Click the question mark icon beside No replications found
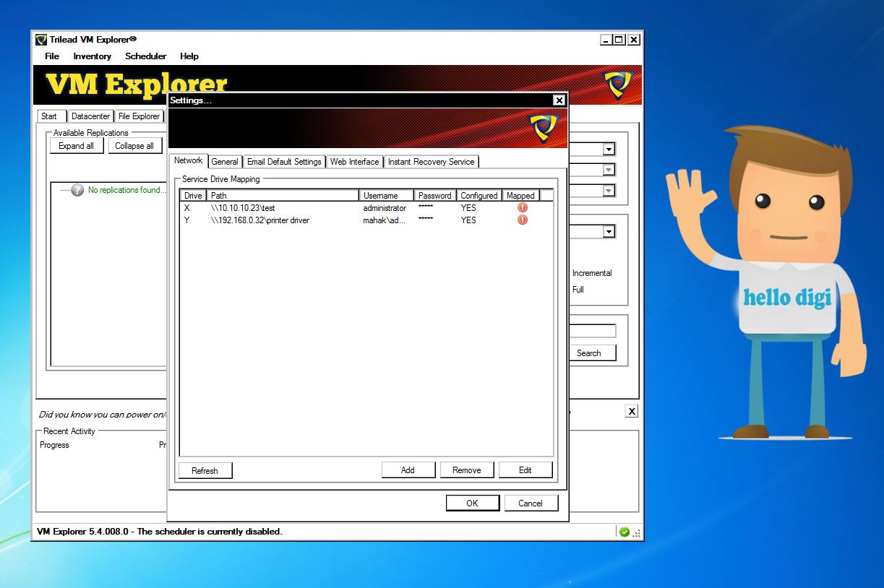 pos(77,190)
